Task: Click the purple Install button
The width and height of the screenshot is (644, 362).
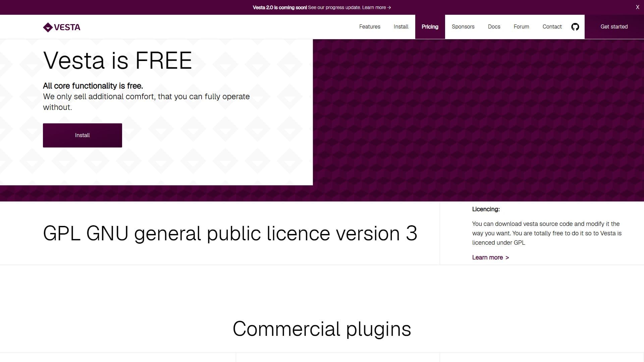Action: (x=83, y=135)
